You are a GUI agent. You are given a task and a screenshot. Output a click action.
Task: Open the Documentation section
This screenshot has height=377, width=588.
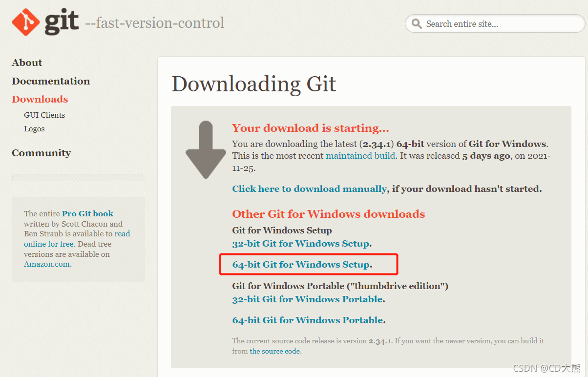point(51,81)
